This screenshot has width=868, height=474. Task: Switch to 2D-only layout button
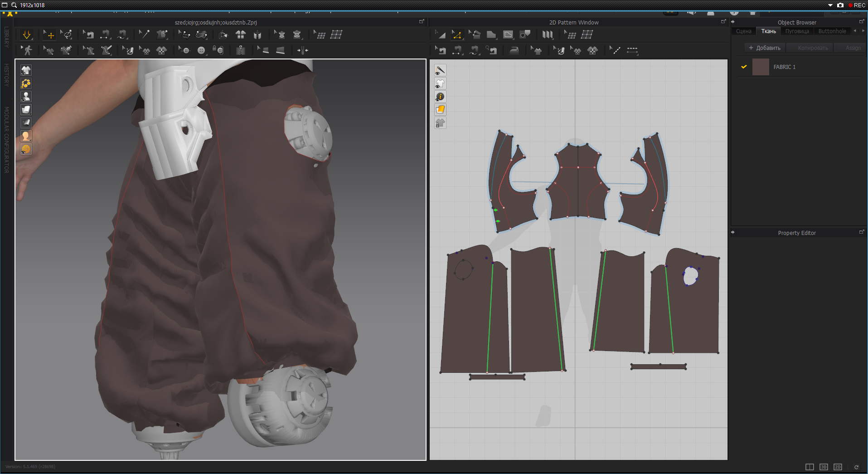pos(838,467)
